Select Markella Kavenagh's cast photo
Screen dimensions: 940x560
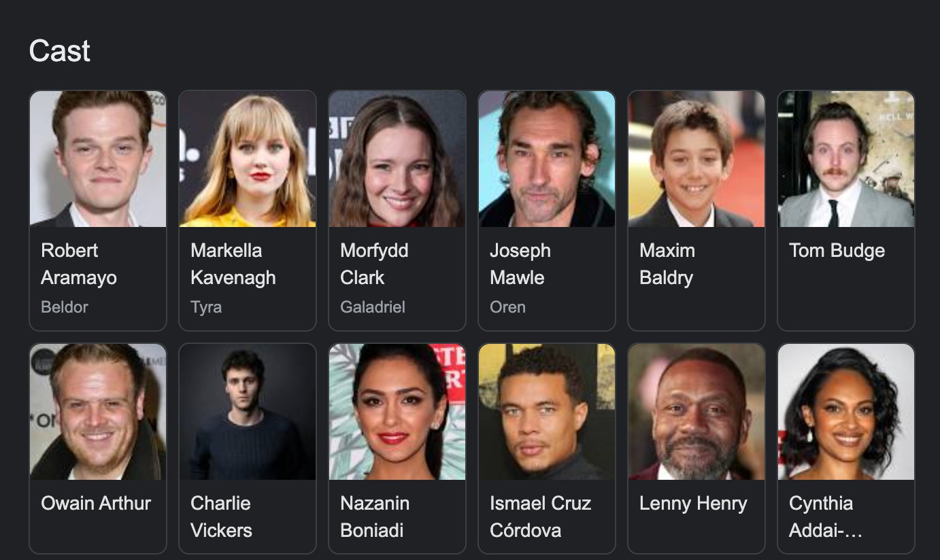248,158
